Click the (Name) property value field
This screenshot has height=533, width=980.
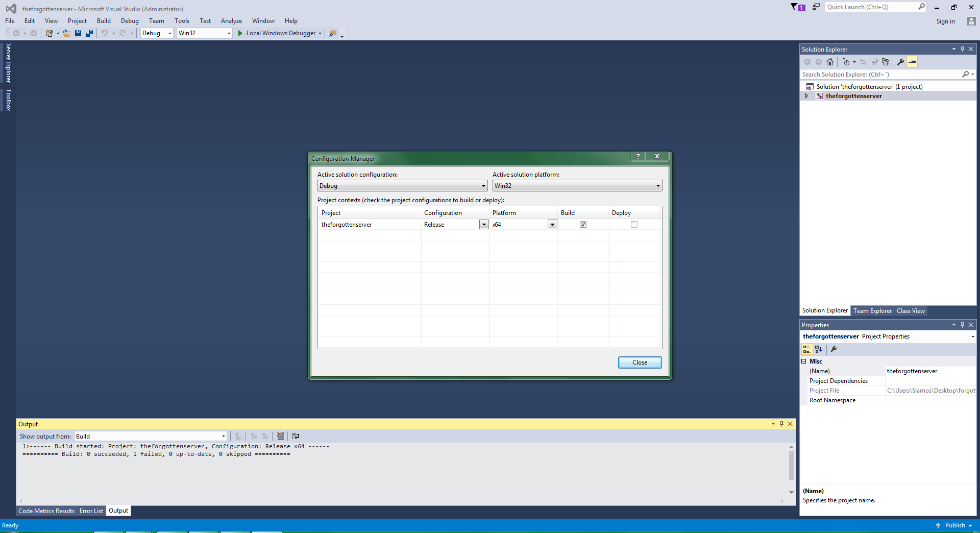[x=930, y=371]
